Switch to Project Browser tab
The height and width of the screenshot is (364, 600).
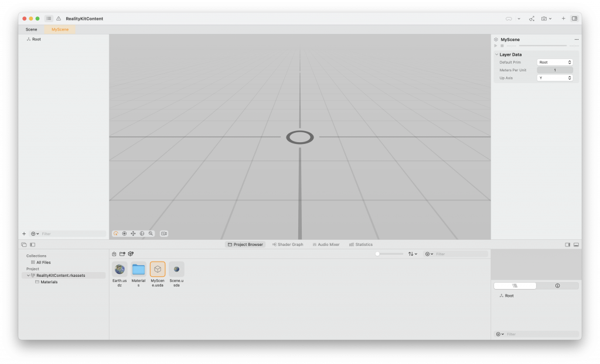[246, 244]
